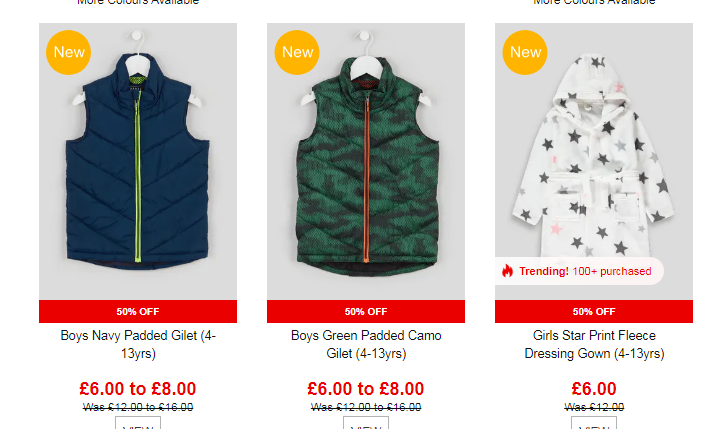Open the Girls Star Print Dressing Gown image
The width and height of the screenshot is (712, 429).
594,161
